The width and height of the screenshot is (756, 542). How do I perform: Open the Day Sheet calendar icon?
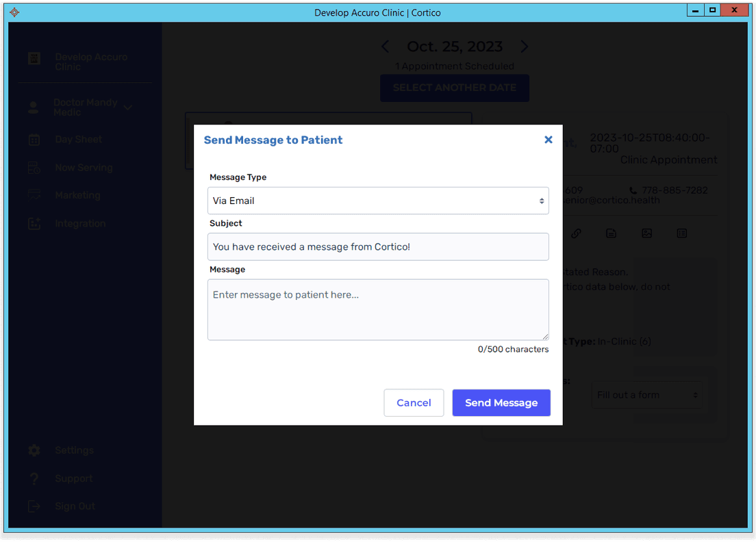pyautogui.click(x=34, y=139)
